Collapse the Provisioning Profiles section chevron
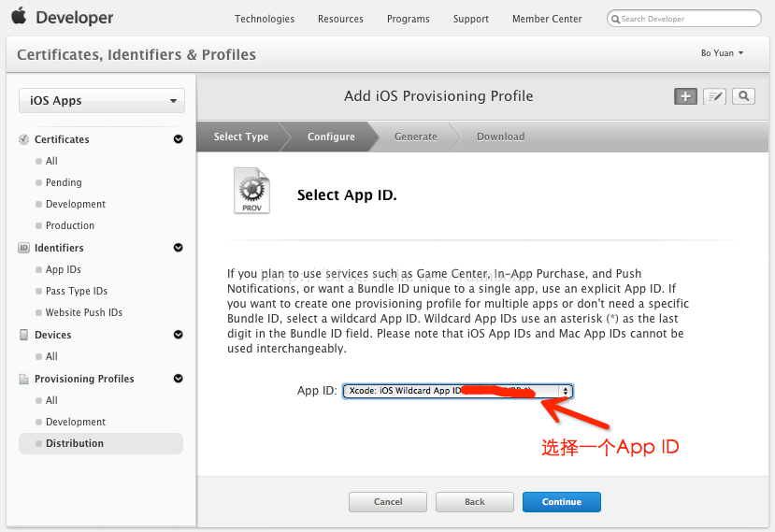The width and height of the screenshot is (775, 532). point(178,379)
